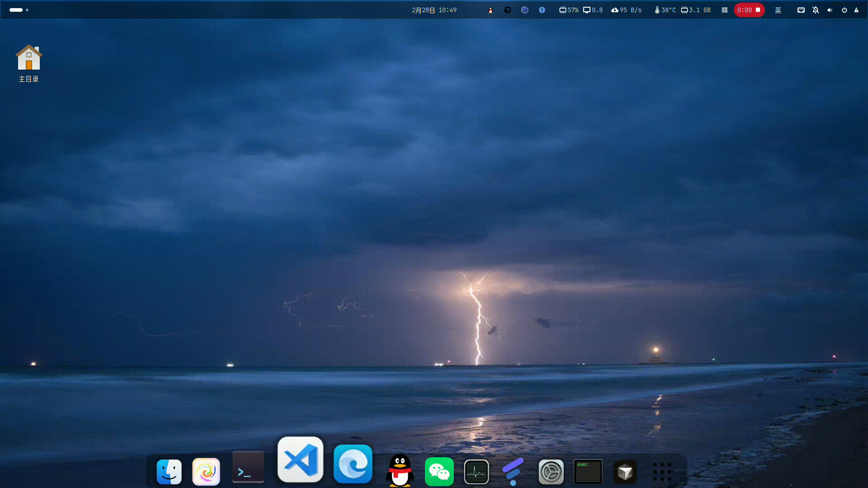
Task: Open Visual Studio Code from dock
Action: click(x=300, y=460)
